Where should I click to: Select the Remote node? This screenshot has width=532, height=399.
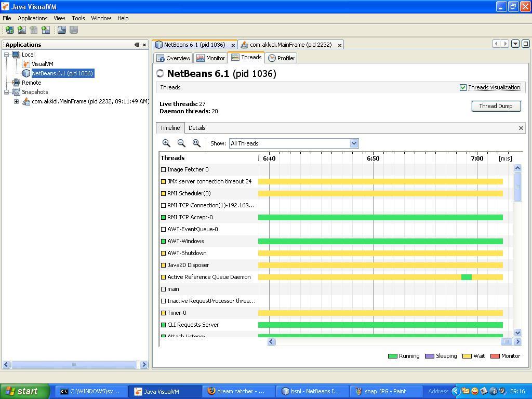[x=32, y=83]
